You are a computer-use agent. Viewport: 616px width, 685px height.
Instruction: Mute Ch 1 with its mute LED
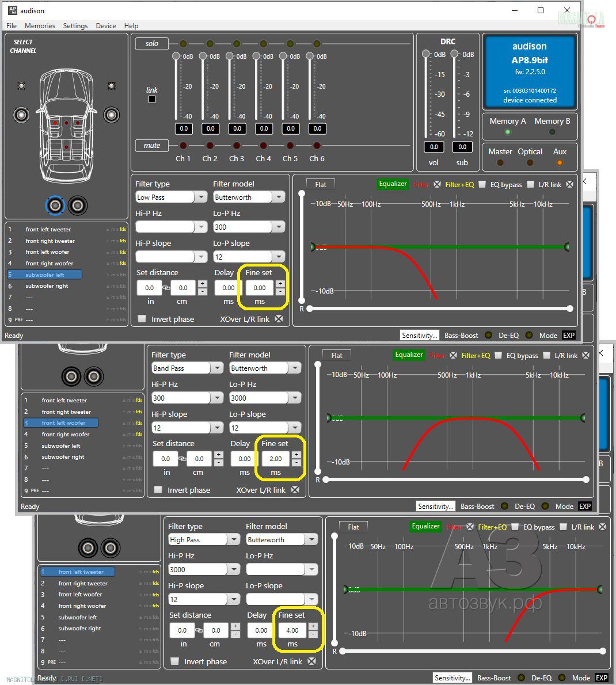pyautogui.click(x=183, y=146)
